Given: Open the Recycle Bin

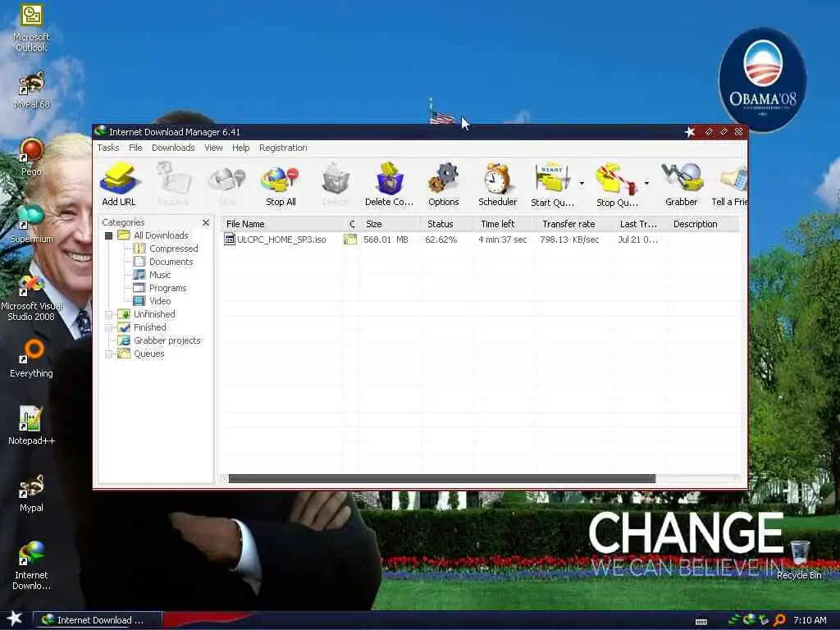Looking at the screenshot, I should click(x=799, y=560).
